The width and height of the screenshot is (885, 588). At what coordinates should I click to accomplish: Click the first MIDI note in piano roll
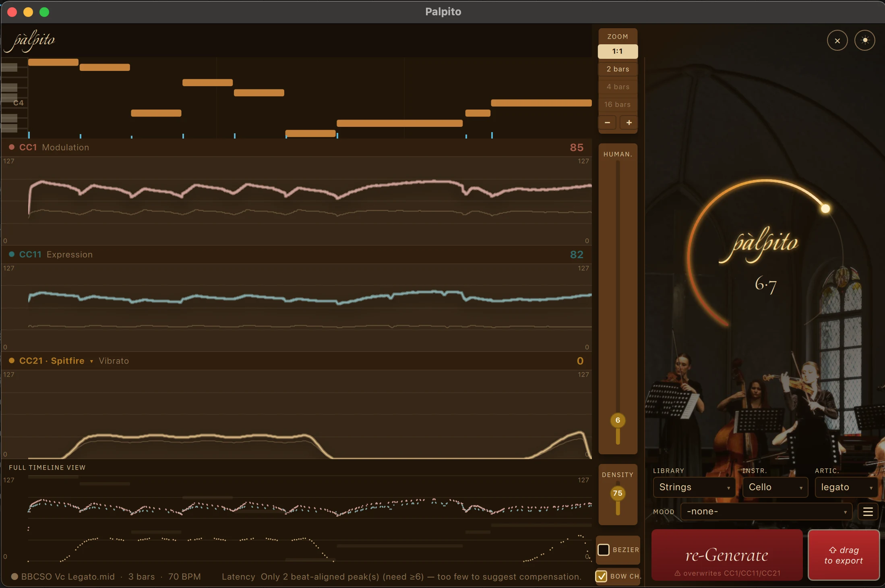(x=53, y=62)
